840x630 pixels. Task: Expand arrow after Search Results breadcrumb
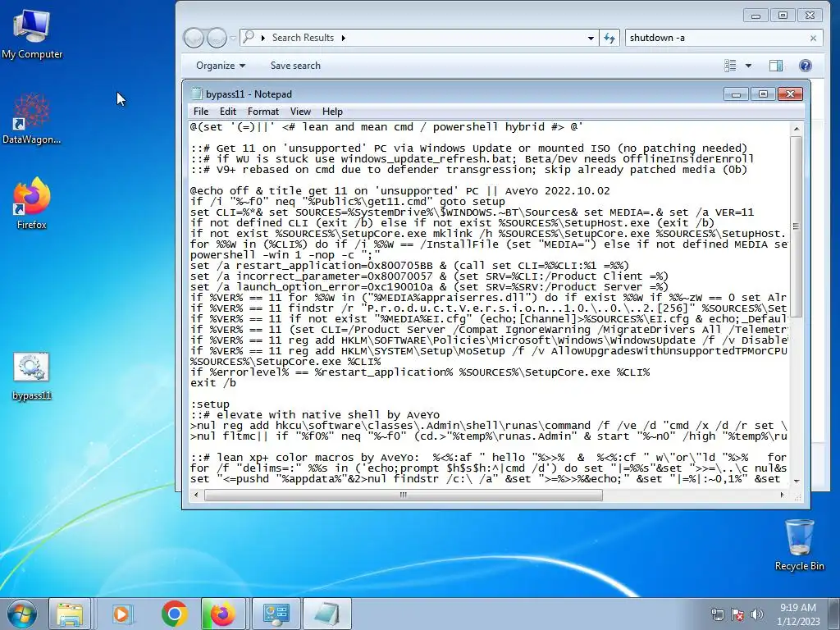(x=344, y=38)
